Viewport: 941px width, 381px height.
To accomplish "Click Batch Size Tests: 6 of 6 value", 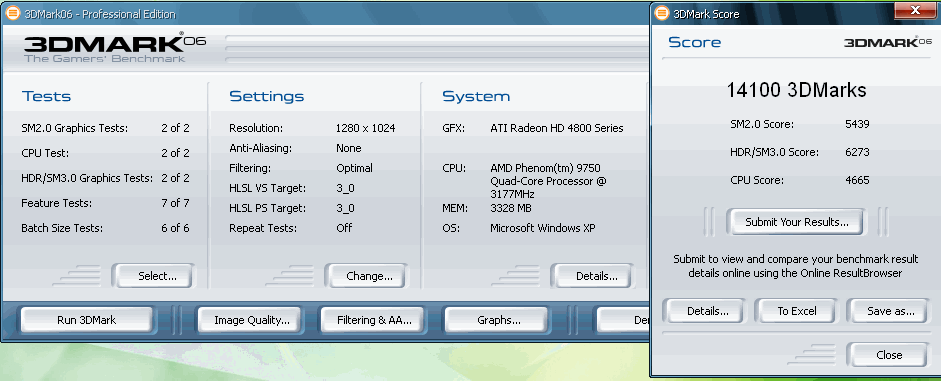I will click(x=175, y=228).
